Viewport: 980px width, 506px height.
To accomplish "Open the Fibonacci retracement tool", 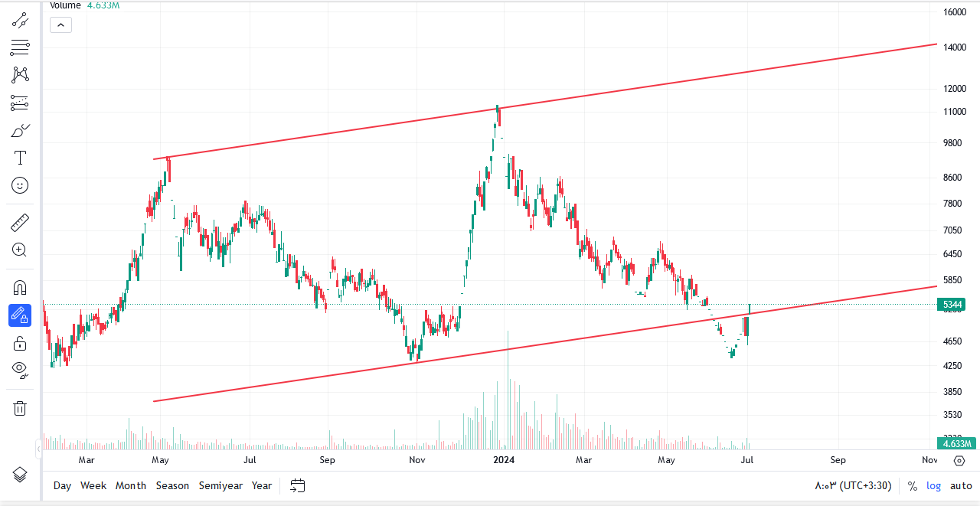I will point(20,47).
